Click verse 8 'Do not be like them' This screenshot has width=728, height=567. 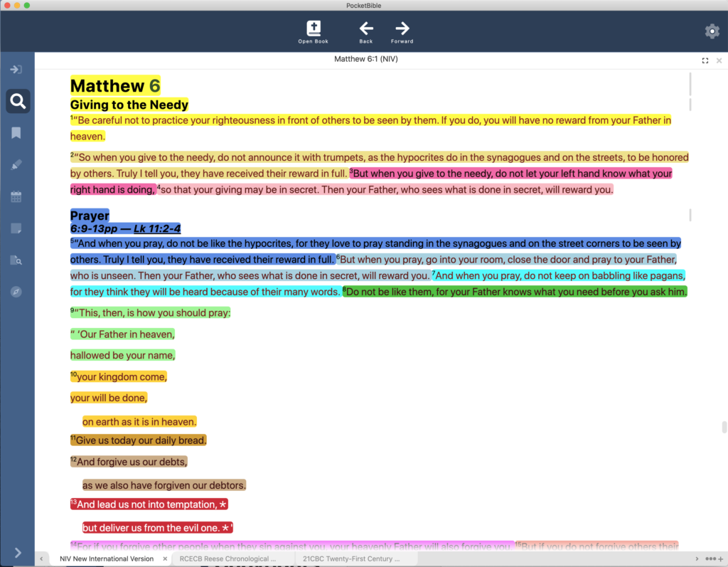click(390, 292)
